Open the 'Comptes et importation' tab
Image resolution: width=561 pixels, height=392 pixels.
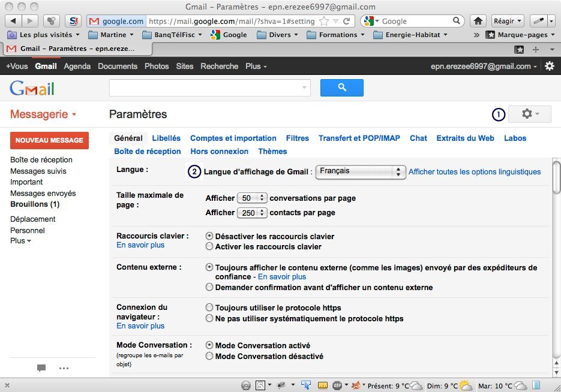pyautogui.click(x=233, y=138)
